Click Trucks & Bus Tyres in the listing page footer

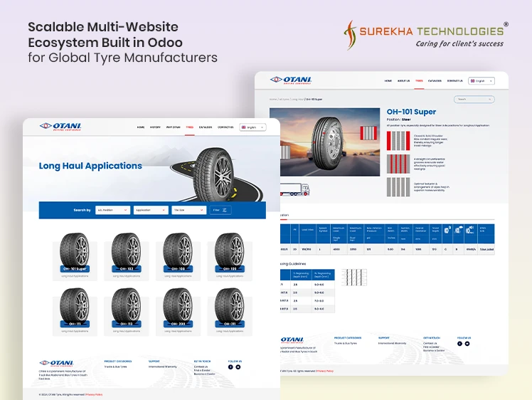(x=115, y=367)
